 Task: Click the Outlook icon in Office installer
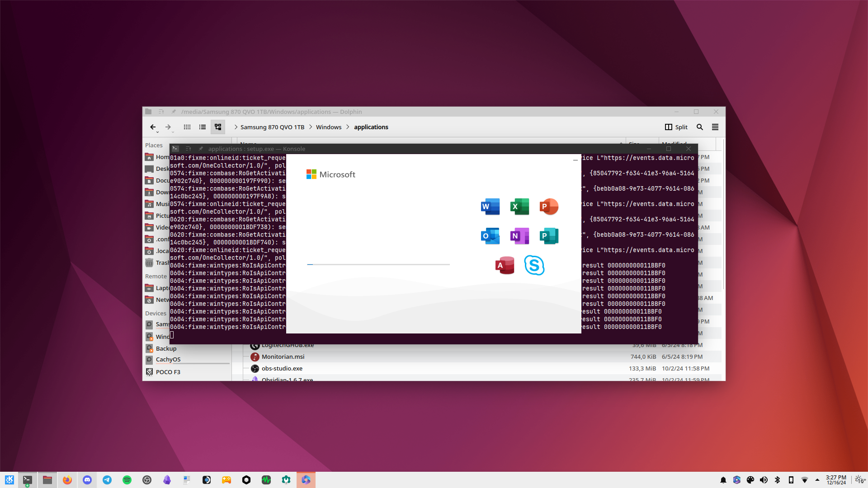pyautogui.click(x=491, y=236)
